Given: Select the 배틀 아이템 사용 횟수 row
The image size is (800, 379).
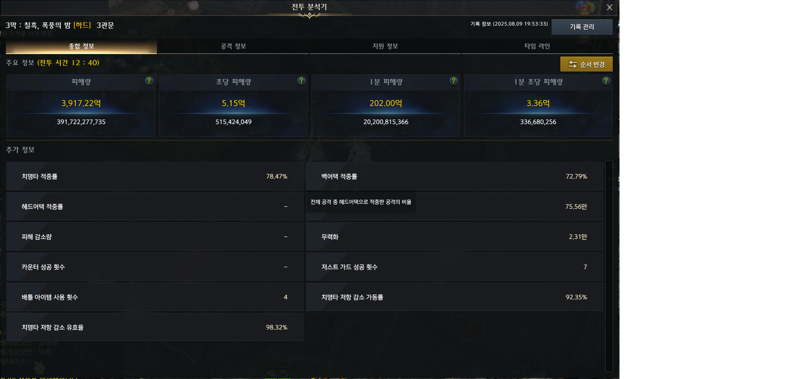Looking at the screenshot, I should (155, 297).
